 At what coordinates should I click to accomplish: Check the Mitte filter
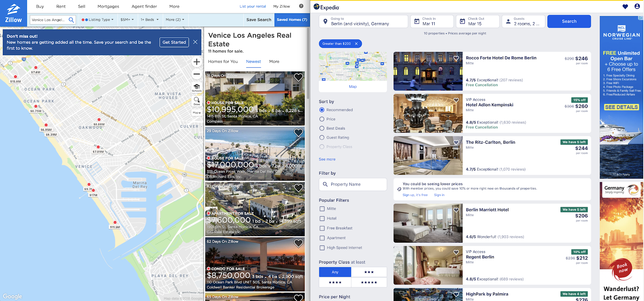pyautogui.click(x=322, y=209)
